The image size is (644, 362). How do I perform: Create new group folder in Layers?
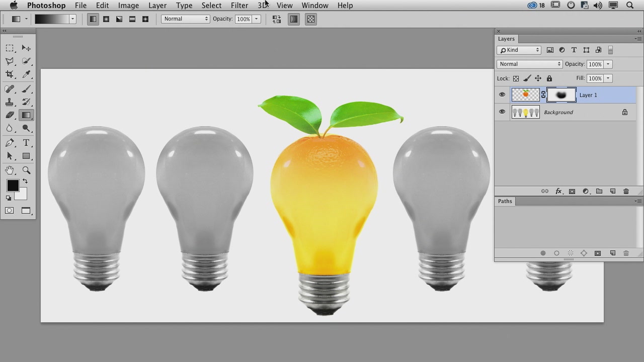click(x=599, y=191)
